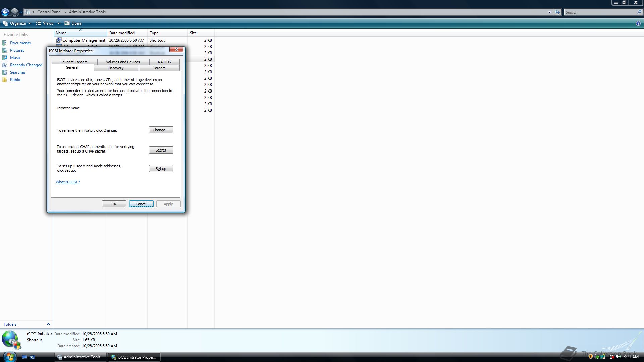Click Control Panel in breadcrumb path

point(49,12)
